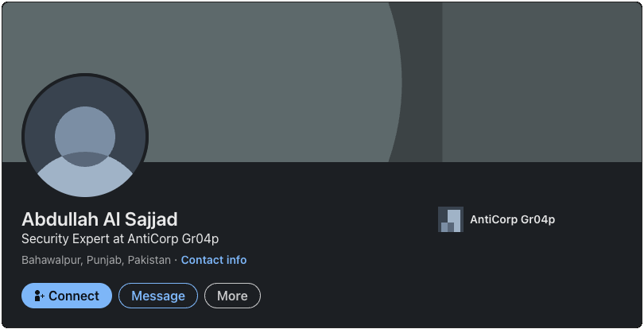644x329 pixels.
Task: Click the name Abdullah Al Sajjad
Action: 99,219
